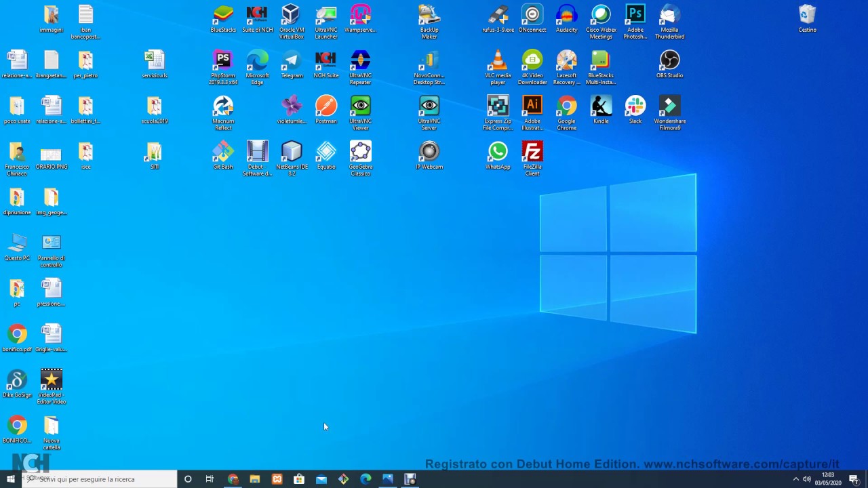868x488 pixels.
Task: Click the speaker volume tray icon
Action: [807, 479]
